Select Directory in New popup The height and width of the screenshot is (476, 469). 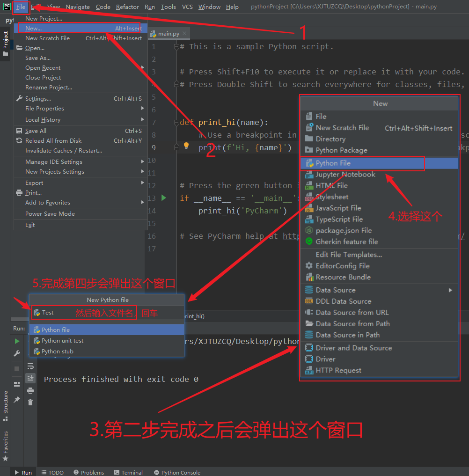click(379, 139)
